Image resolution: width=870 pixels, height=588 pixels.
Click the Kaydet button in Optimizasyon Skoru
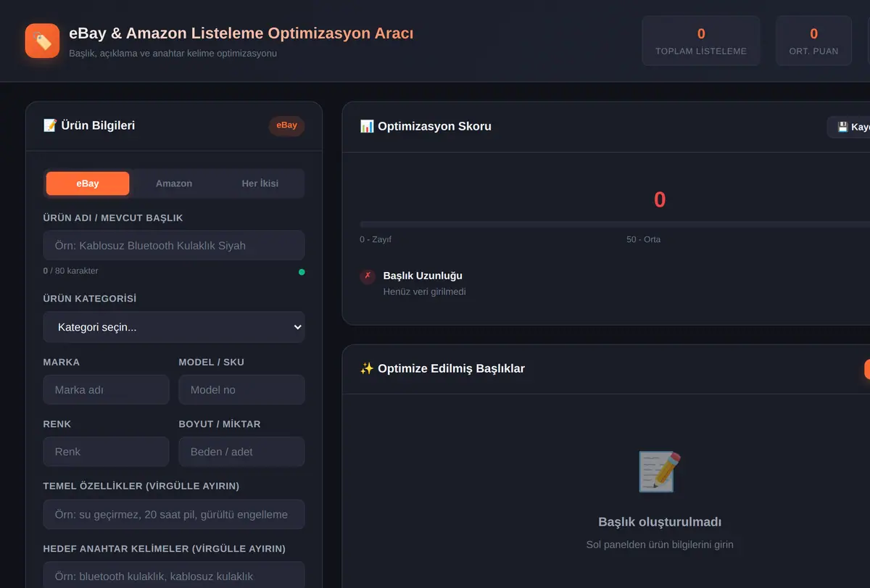coord(850,127)
